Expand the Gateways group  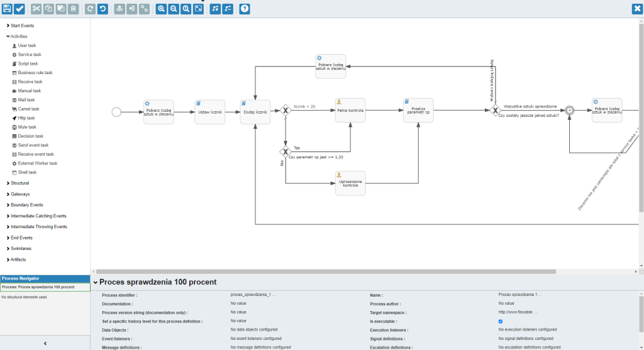(x=18, y=194)
